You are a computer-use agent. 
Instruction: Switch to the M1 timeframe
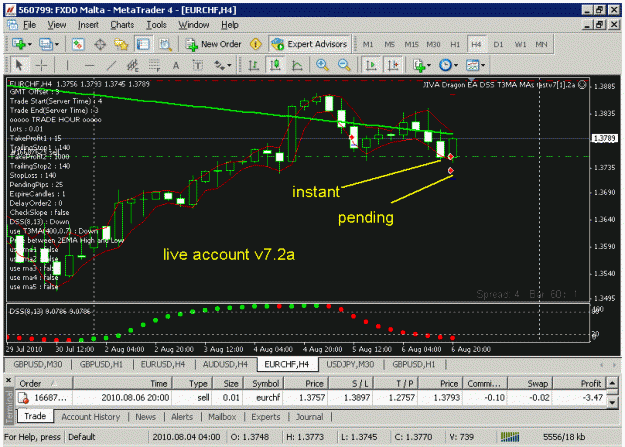368,44
